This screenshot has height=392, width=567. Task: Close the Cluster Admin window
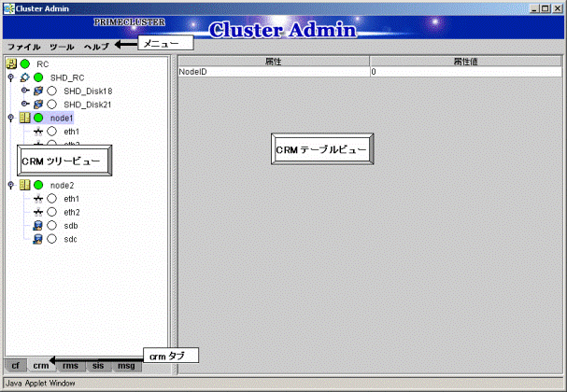(x=558, y=8)
